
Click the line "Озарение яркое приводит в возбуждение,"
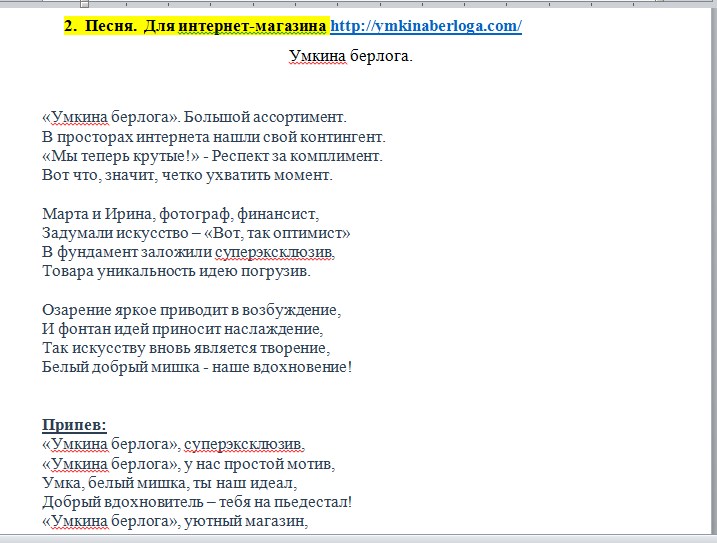pos(192,310)
